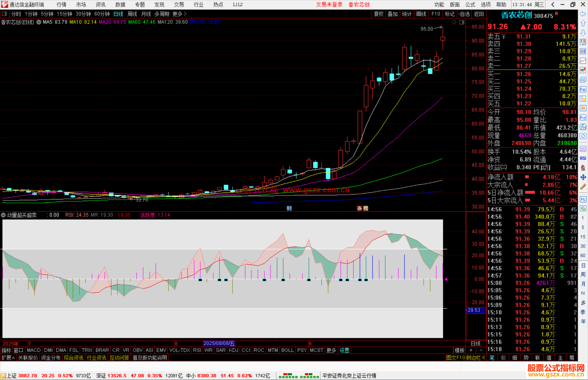Select the MACD indicator button
The width and height of the screenshot is (588, 380).
(x=34, y=350)
